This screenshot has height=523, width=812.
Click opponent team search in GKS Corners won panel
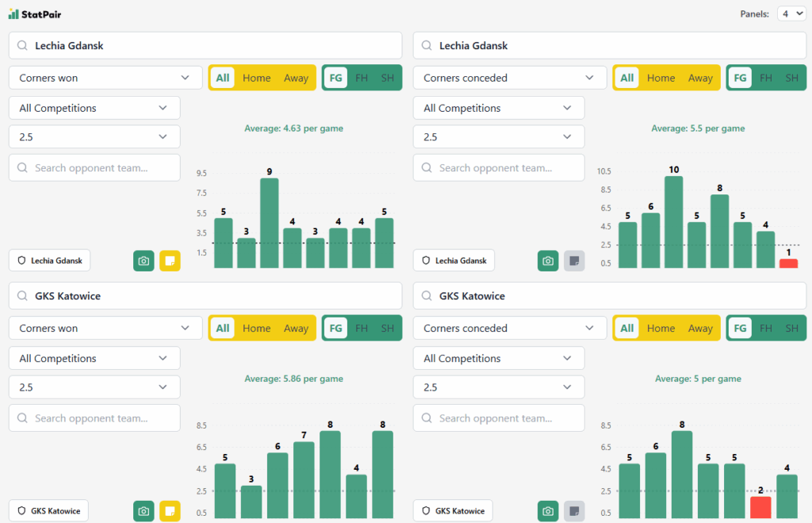pyautogui.click(x=94, y=417)
